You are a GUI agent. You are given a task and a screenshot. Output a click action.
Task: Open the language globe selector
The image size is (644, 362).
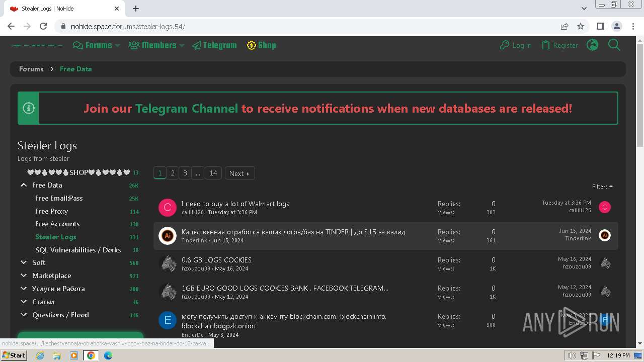(x=593, y=45)
